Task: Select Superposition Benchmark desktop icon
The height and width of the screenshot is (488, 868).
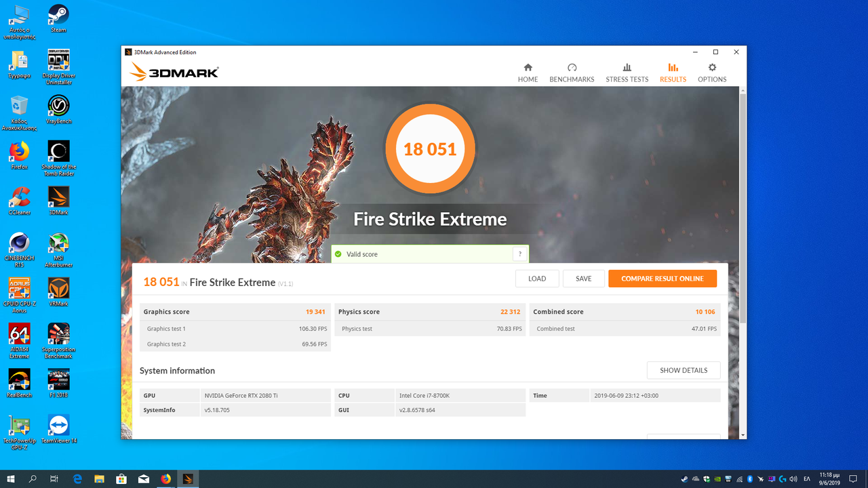Action: 58,340
